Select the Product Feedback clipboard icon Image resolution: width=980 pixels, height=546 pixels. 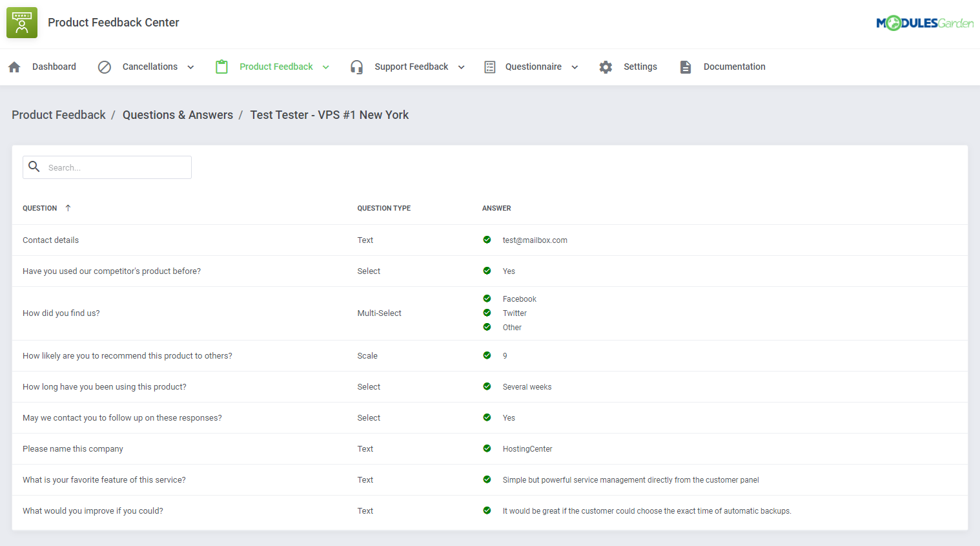221,67
